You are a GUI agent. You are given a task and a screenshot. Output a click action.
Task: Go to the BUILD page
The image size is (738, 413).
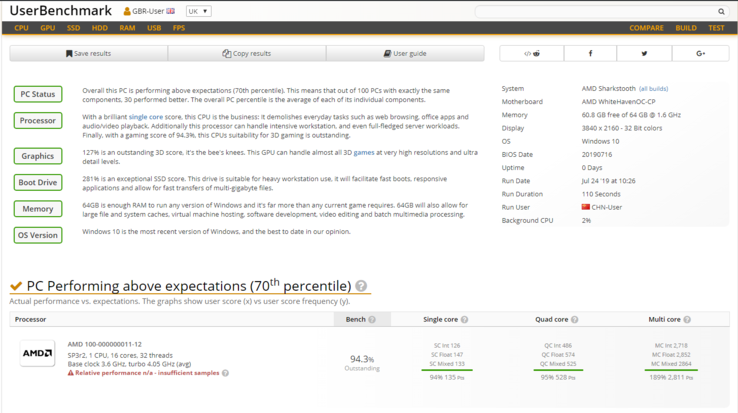coord(686,28)
